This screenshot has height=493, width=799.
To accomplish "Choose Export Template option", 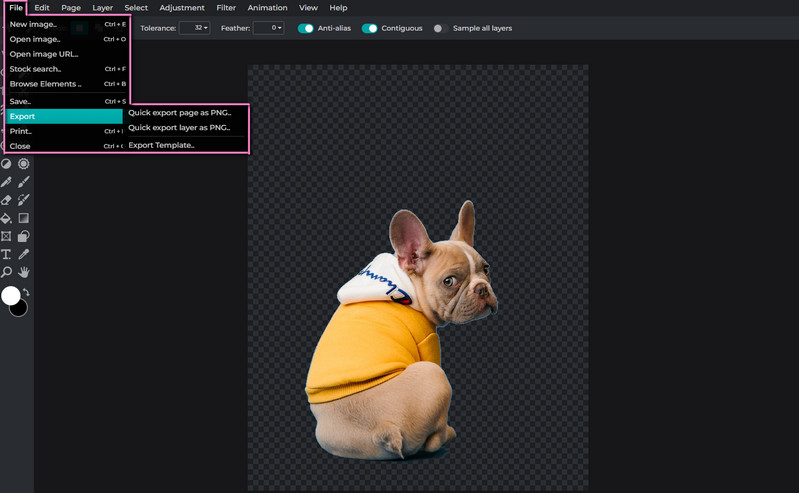I will pyautogui.click(x=161, y=145).
